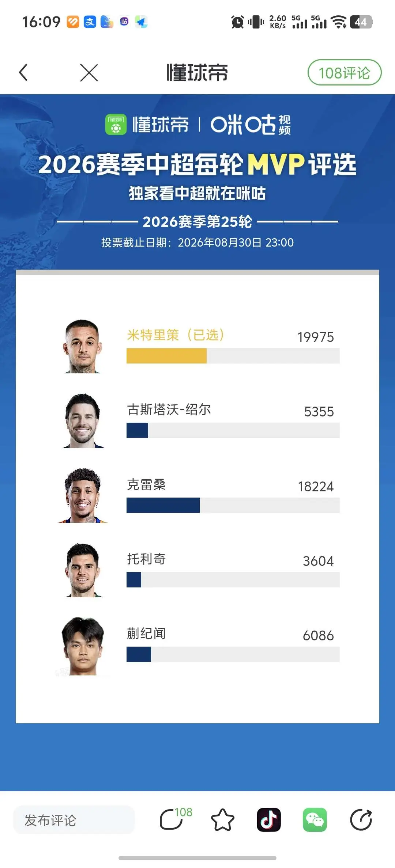Close the page with X icon
The height and width of the screenshot is (868, 395).
(x=89, y=72)
